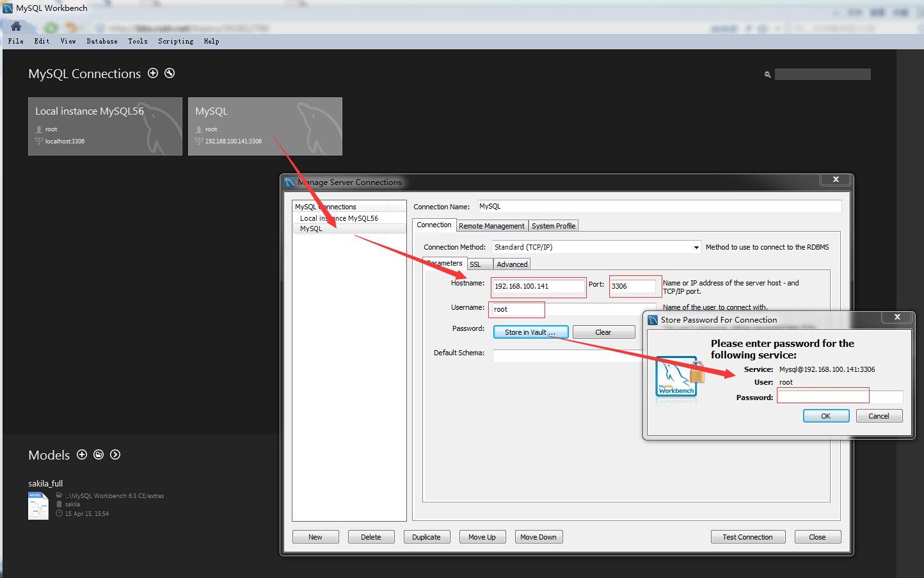Screen dimensions: 924x578
Task: Close the Store Password For Connection dialog
Action: [x=897, y=317]
